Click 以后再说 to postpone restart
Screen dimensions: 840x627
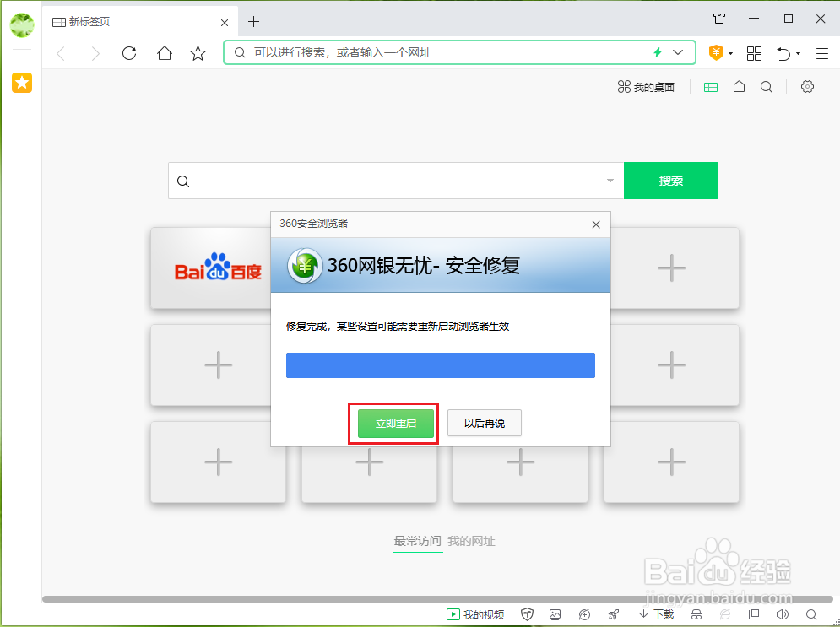coord(485,424)
